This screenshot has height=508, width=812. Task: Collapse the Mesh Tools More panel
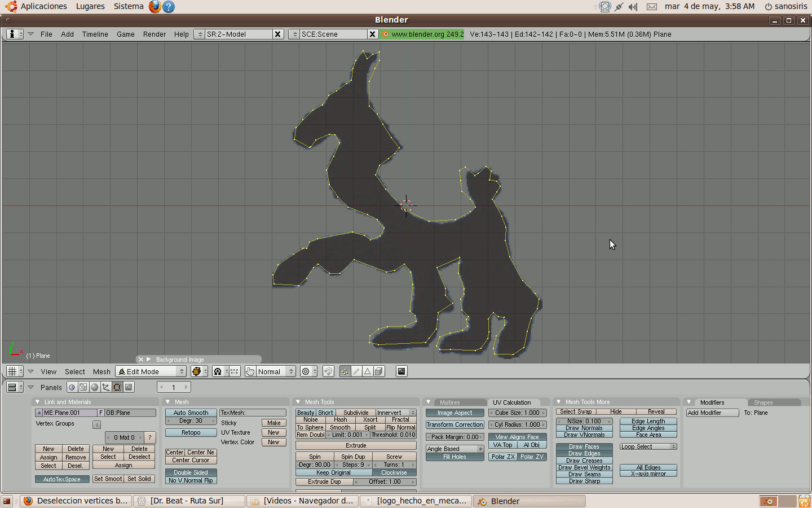[559, 402]
